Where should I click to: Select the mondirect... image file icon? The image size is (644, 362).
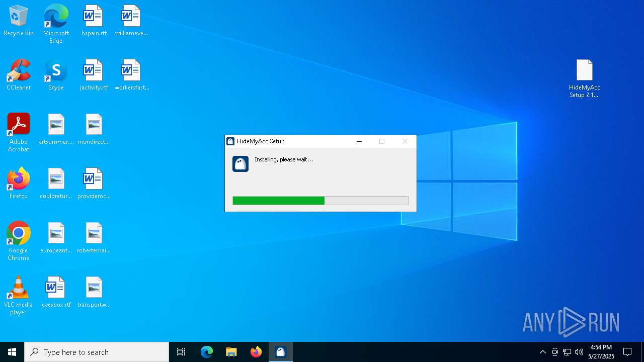point(94,129)
